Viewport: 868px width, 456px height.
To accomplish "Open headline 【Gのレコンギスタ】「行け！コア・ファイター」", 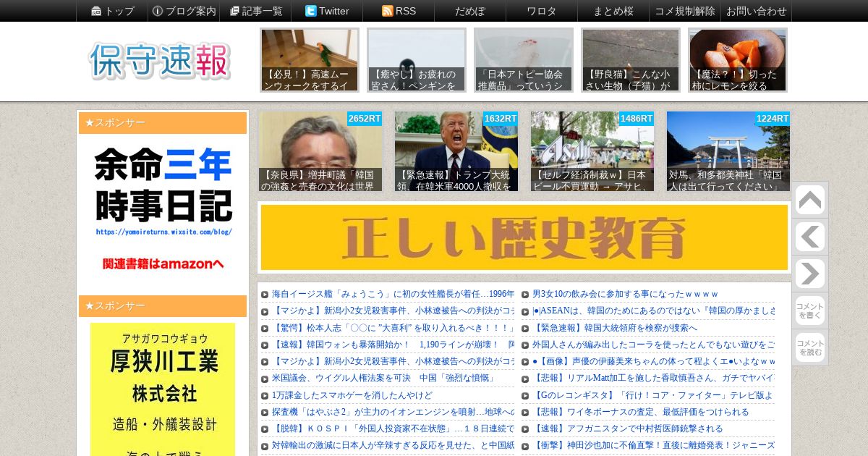I will 653,396.
